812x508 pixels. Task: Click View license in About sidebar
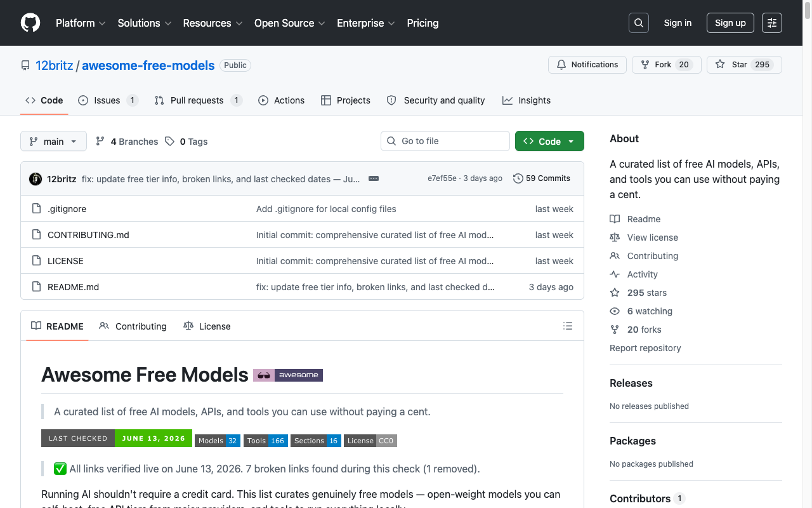[x=644, y=237]
